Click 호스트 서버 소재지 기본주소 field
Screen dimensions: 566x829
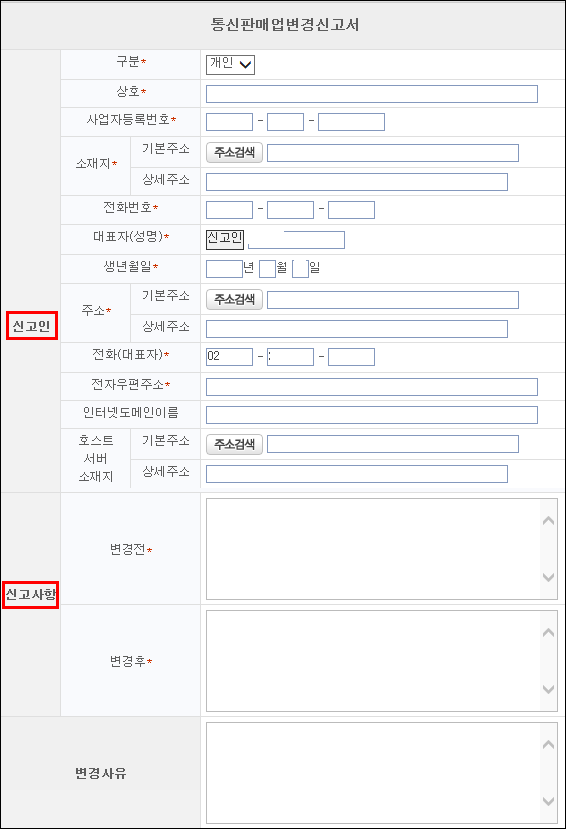click(x=393, y=444)
